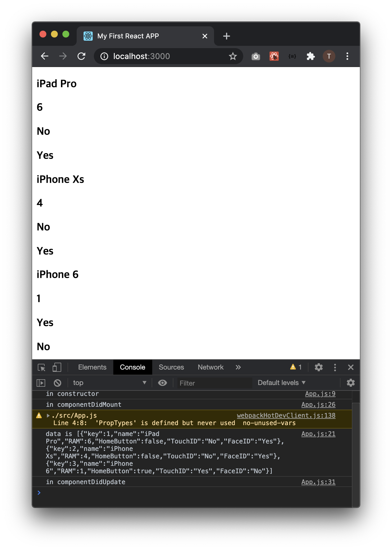This screenshot has width=392, height=550.
Task: Click the iPhone 6 heading
Action: [x=58, y=274]
